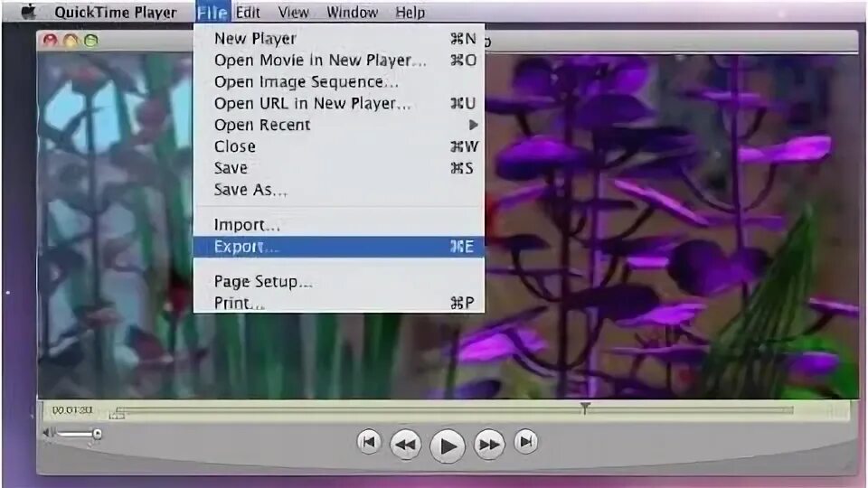Open the QuickTime Player application menu

(115, 12)
